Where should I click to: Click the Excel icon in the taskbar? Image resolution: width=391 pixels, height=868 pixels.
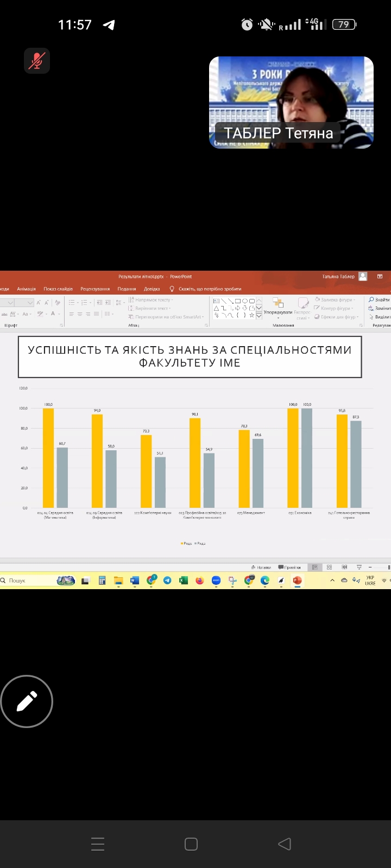[x=184, y=580]
